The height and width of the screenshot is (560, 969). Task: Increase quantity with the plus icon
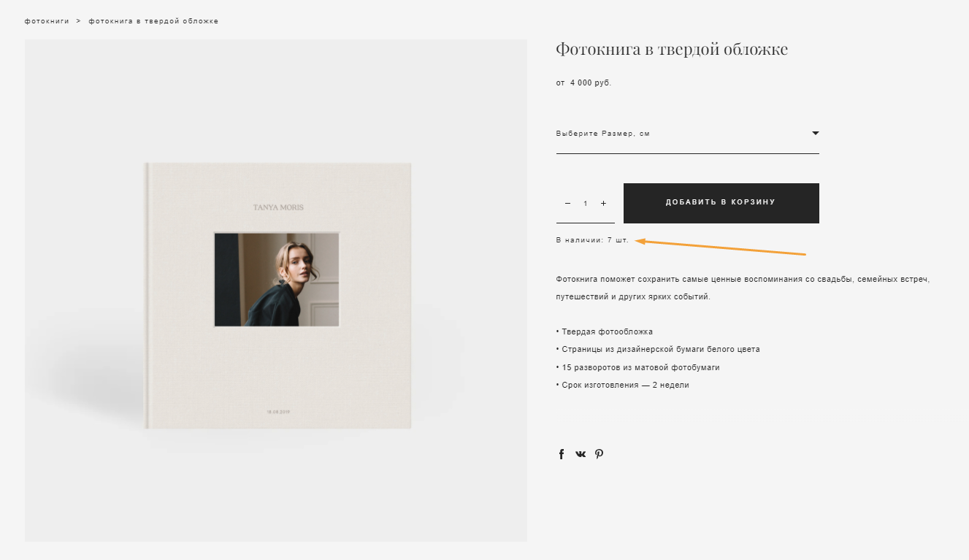pos(603,203)
